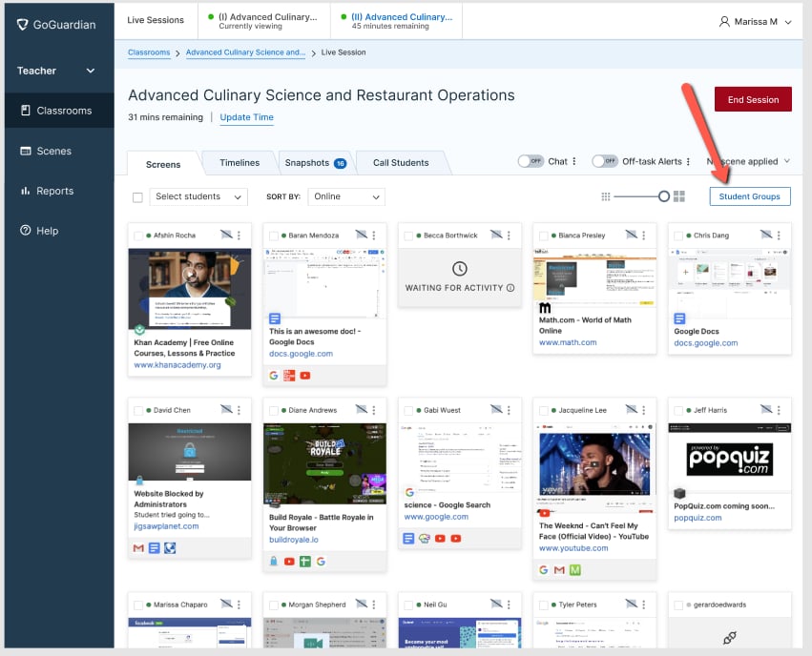Check Becca Borthwick's checkbox
The width and height of the screenshot is (812, 656).
pyautogui.click(x=408, y=236)
